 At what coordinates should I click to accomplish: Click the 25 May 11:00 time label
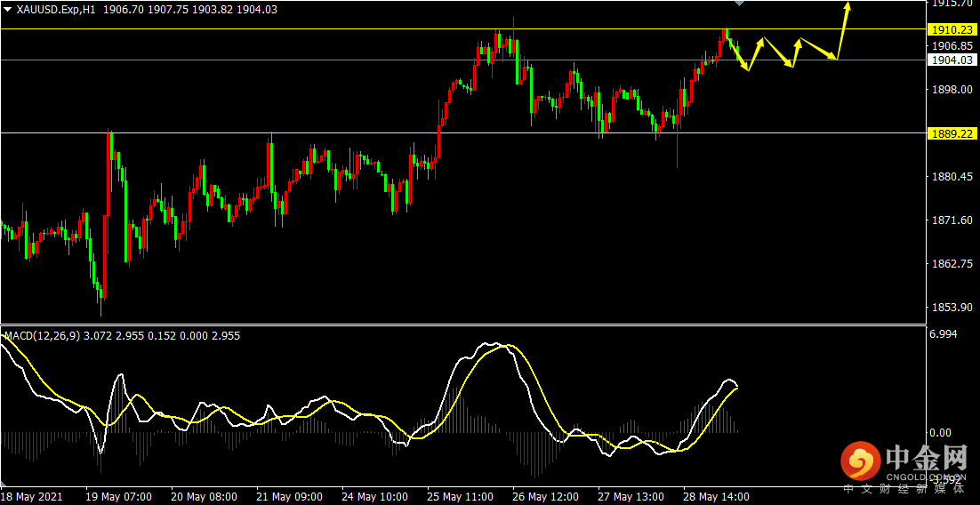coord(461,497)
